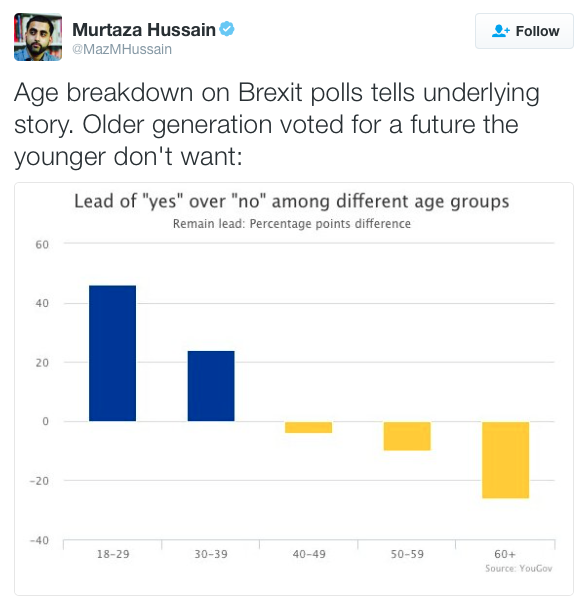
Task: Select the 18-29 blue bar
Action: pyautogui.click(x=113, y=353)
